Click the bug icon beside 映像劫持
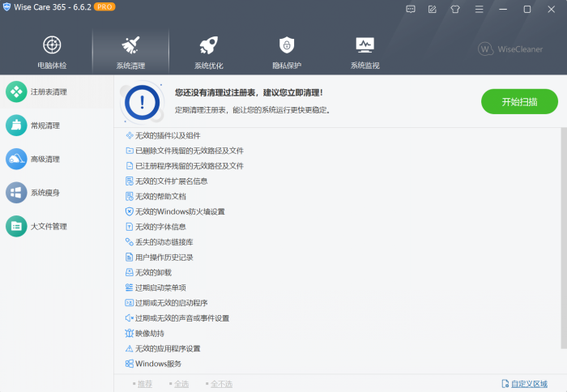The image size is (567, 392). [129, 333]
